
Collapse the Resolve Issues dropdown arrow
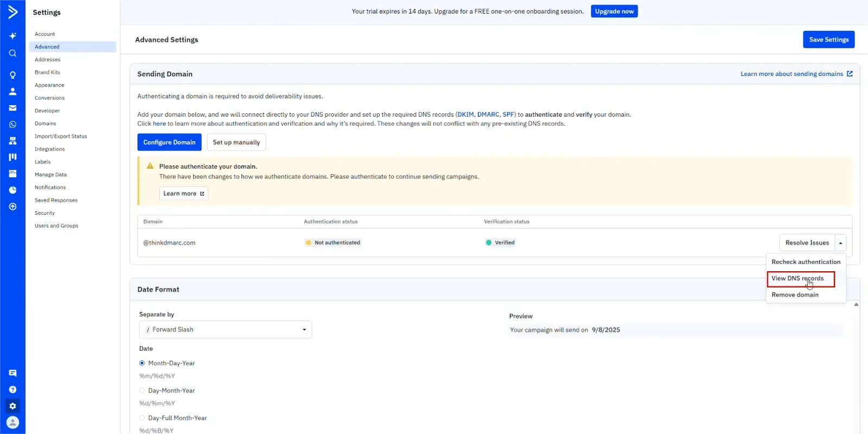click(840, 242)
